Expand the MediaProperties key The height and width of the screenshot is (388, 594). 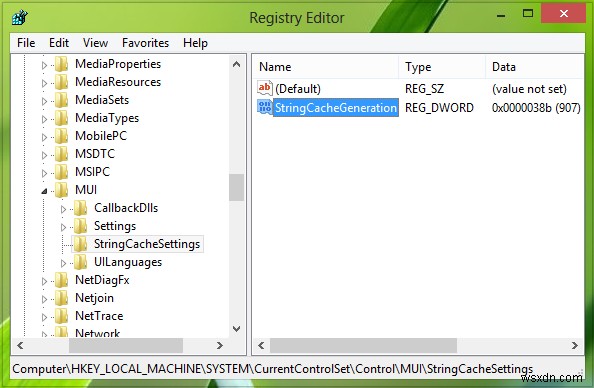[x=44, y=65]
